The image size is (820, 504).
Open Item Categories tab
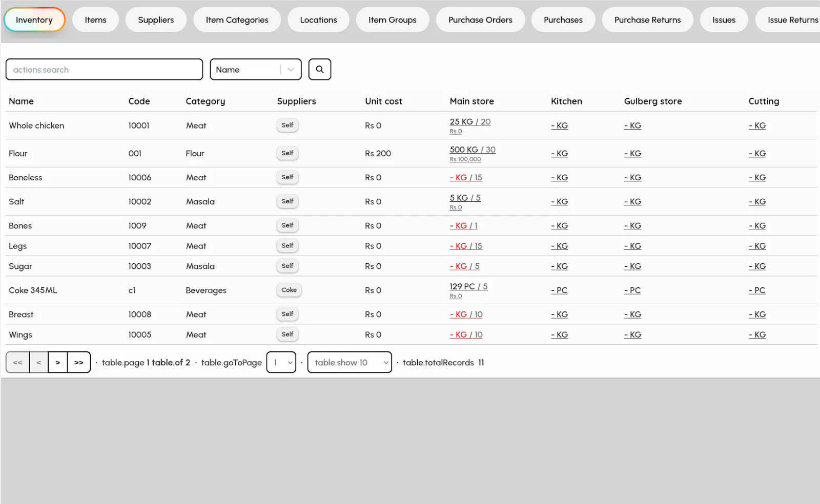click(237, 20)
